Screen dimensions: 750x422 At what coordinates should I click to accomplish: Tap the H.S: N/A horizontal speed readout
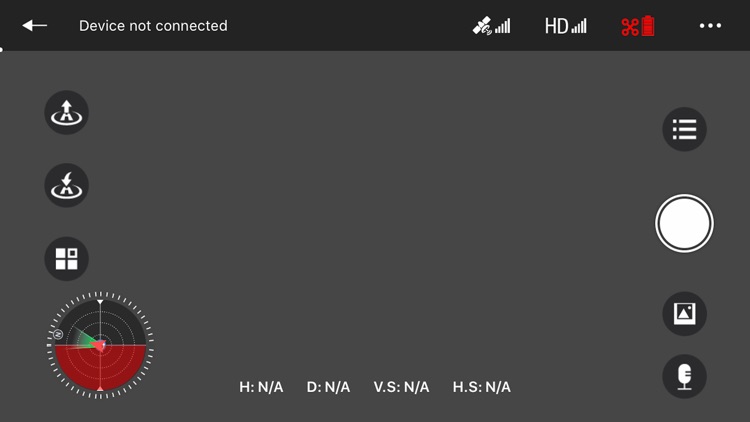click(x=482, y=387)
